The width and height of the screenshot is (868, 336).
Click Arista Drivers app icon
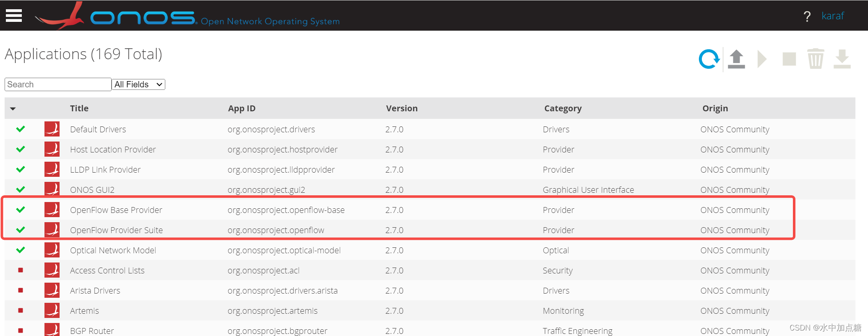(x=52, y=290)
